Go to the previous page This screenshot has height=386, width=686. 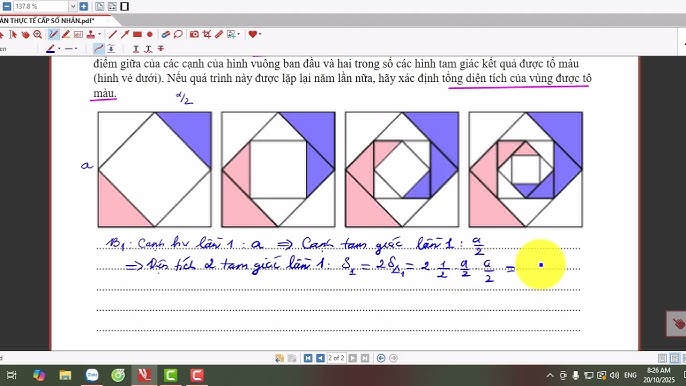pos(320,358)
